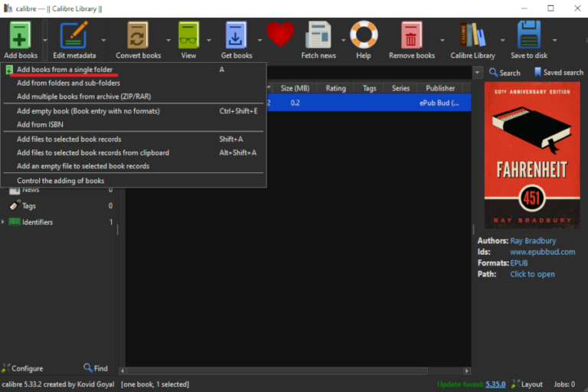Open the search history dropdown arrow
Screen dimensions: 588x392
[x=478, y=73]
